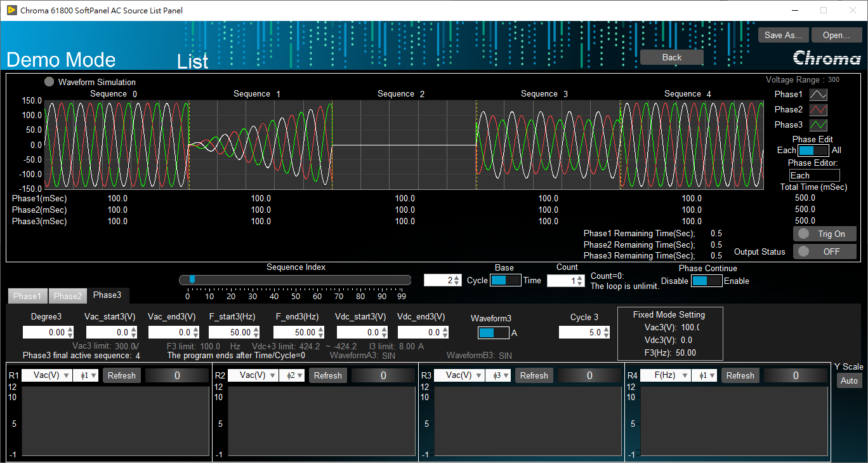Flip the Waveform3 A switch

pos(493,333)
